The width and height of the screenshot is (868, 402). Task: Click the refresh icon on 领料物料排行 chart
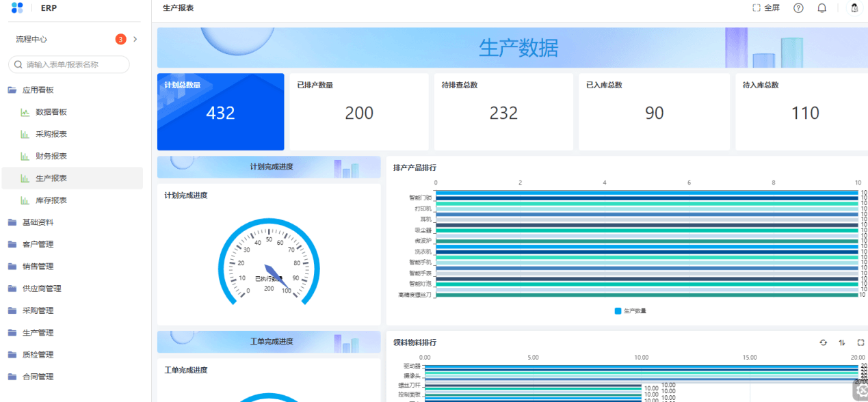[x=823, y=343]
